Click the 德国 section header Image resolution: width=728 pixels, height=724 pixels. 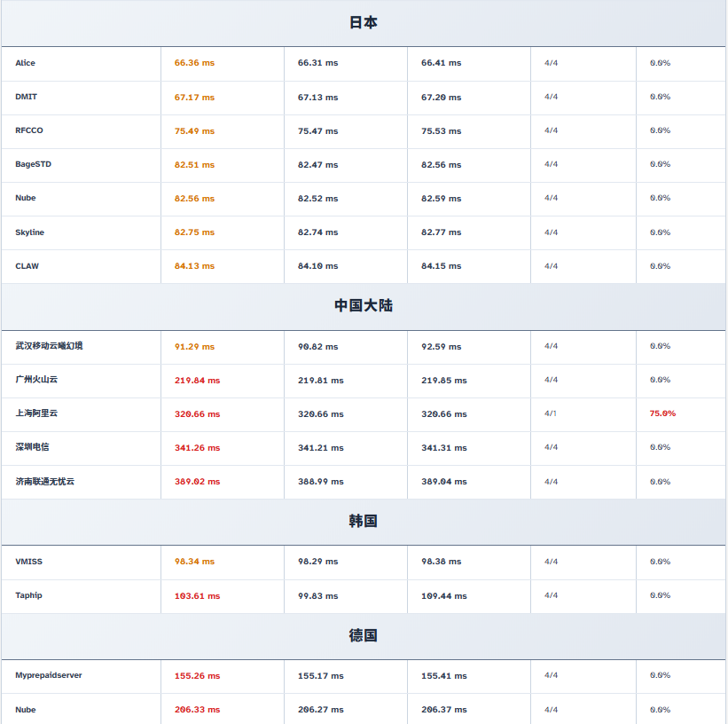coord(363,636)
